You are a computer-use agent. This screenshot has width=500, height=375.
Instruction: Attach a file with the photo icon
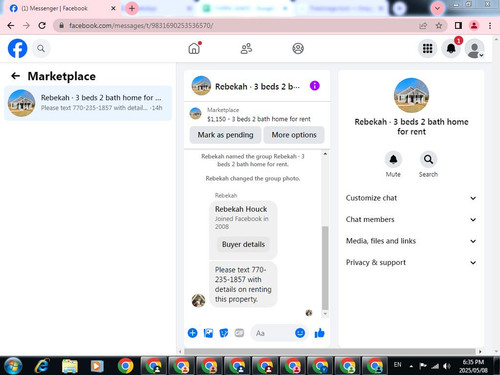pos(208,333)
